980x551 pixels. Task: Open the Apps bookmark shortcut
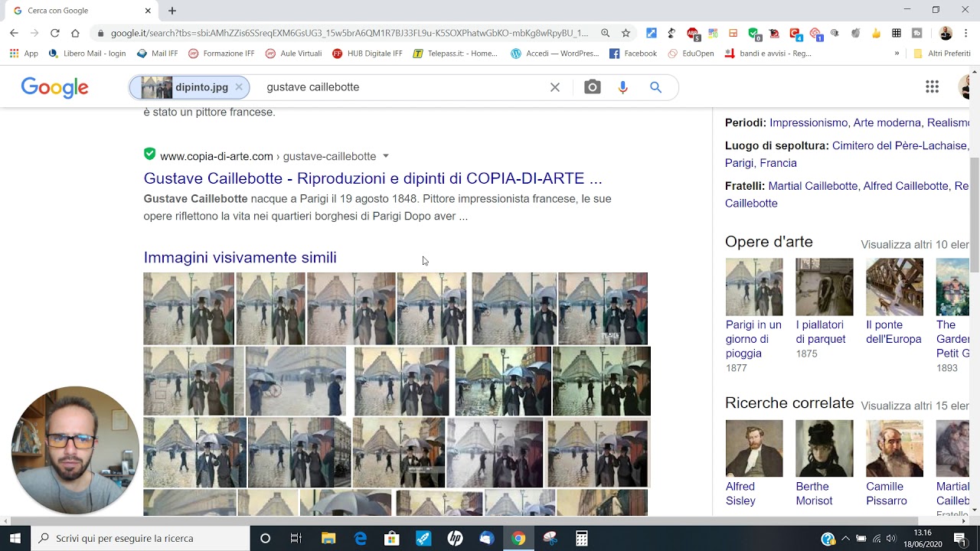(23, 54)
